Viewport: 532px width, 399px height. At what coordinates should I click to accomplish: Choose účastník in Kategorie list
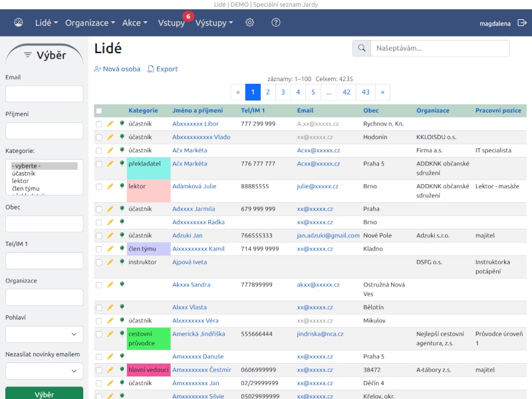coord(24,174)
